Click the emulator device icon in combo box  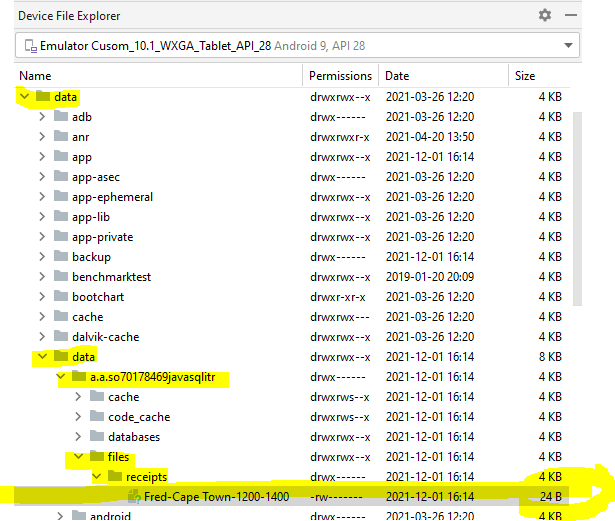(31, 46)
